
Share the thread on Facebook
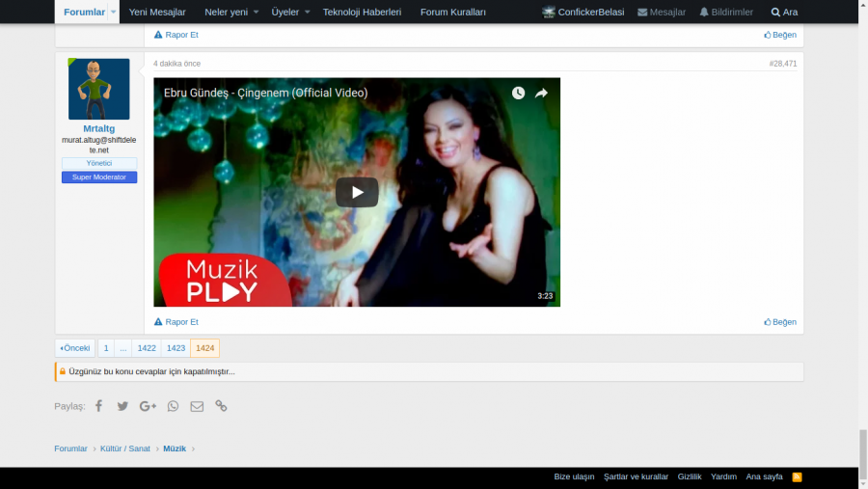click(98, 406)
